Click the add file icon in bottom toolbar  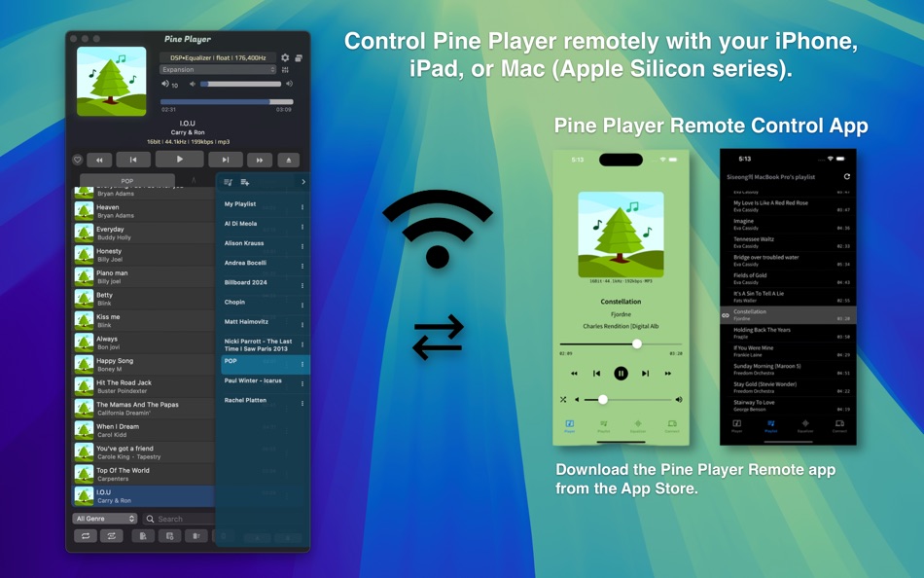(x=143, y=535)
